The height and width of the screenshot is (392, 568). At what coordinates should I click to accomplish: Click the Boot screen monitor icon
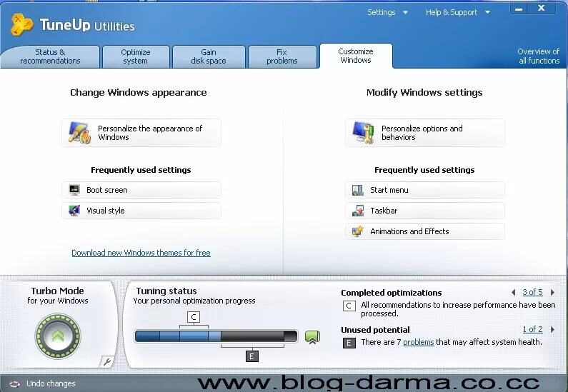click(74, 190)
